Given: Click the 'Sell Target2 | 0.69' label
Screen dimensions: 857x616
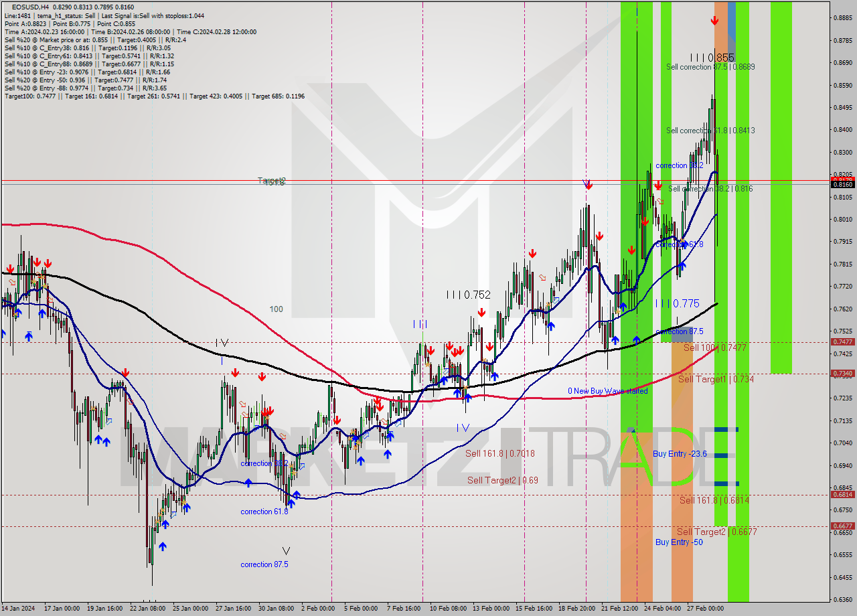Looking at the screenshot, I should coord(503,480).
